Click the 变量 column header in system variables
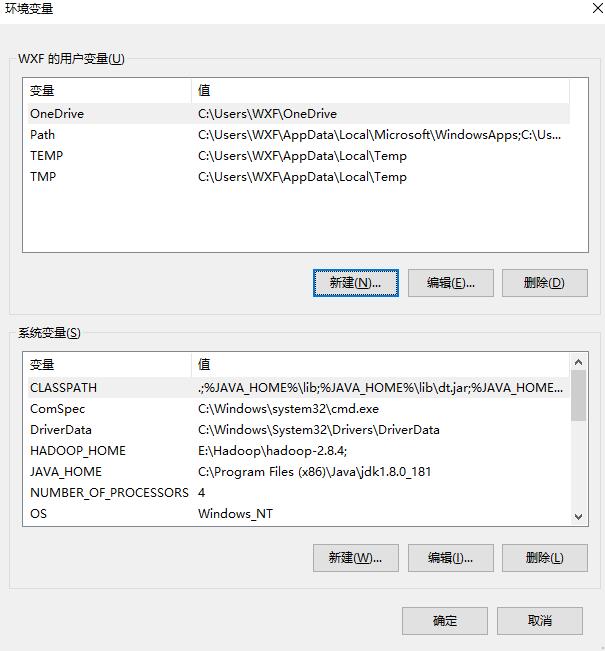605x651 pixels. (x=109, y=365)
